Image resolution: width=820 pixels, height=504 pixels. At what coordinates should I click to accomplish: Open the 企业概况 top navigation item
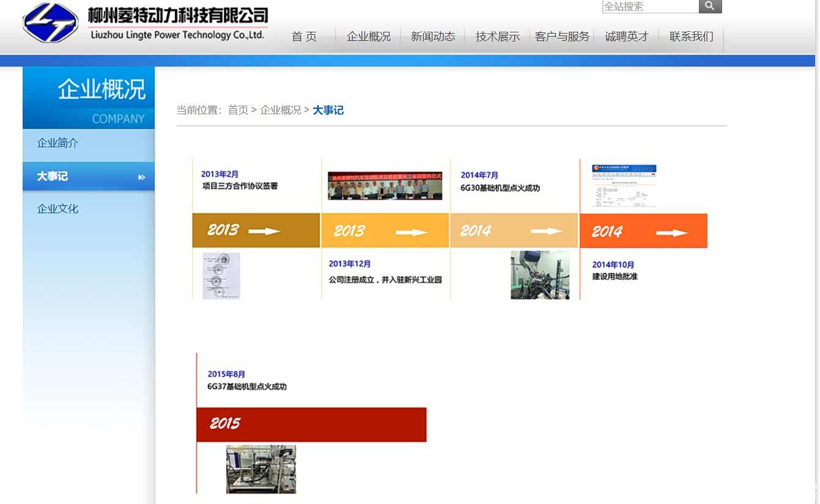pos(368,37)
